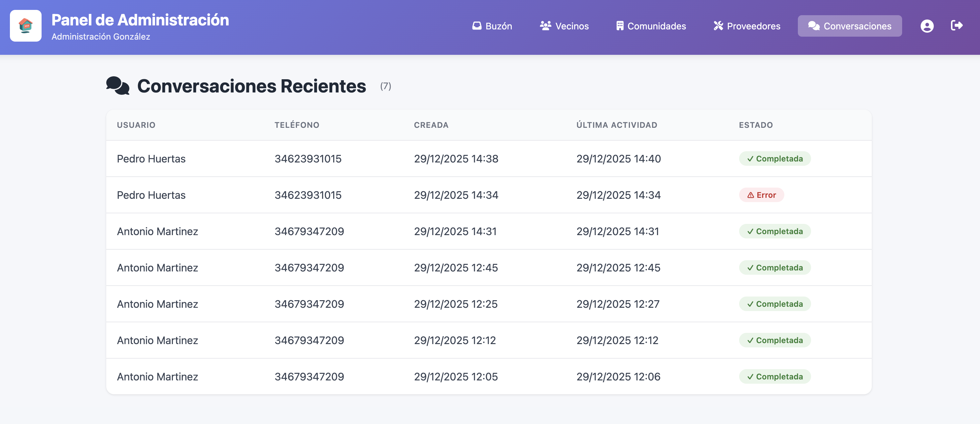
Task: Open the Proveedores section
Action: coord(746,26)
